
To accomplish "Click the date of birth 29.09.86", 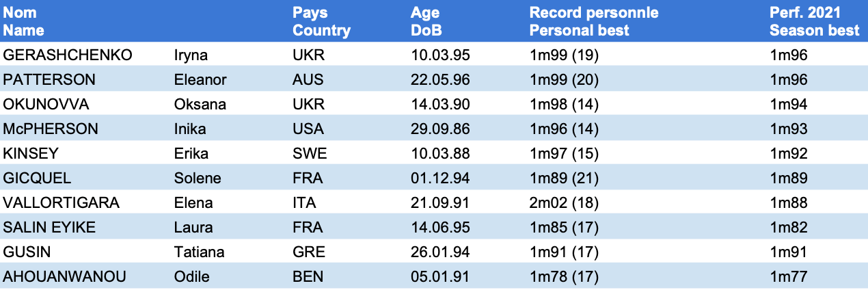I will [x=440, y=129].
